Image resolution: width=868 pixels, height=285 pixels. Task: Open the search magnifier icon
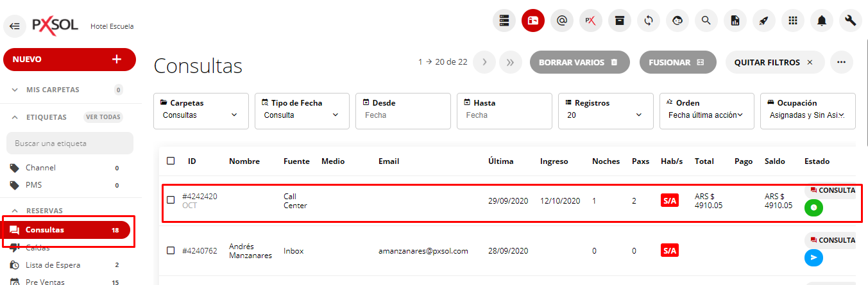point(706,20)
